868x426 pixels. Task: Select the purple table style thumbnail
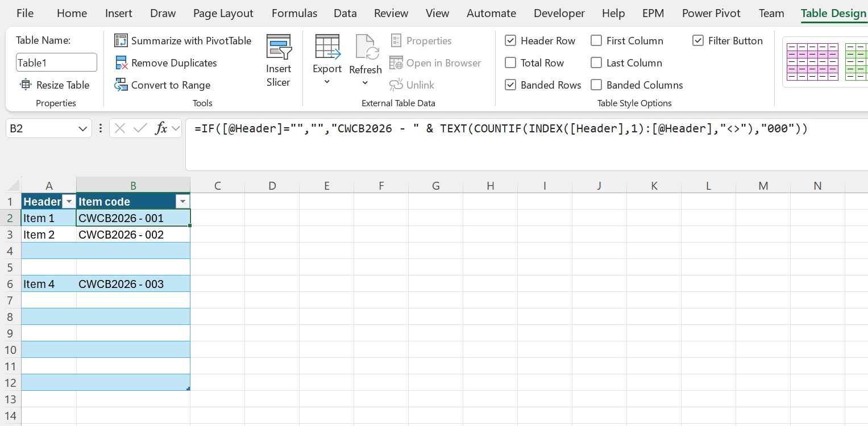click(x=812, y=61)
